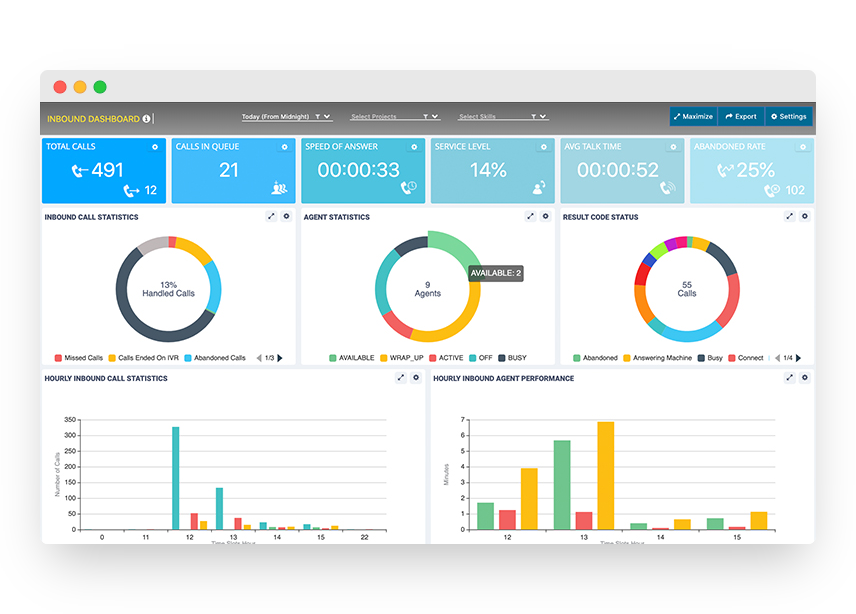
Task: Open the Speed Of Answer card settings gear
Action: tap(414, 147)
